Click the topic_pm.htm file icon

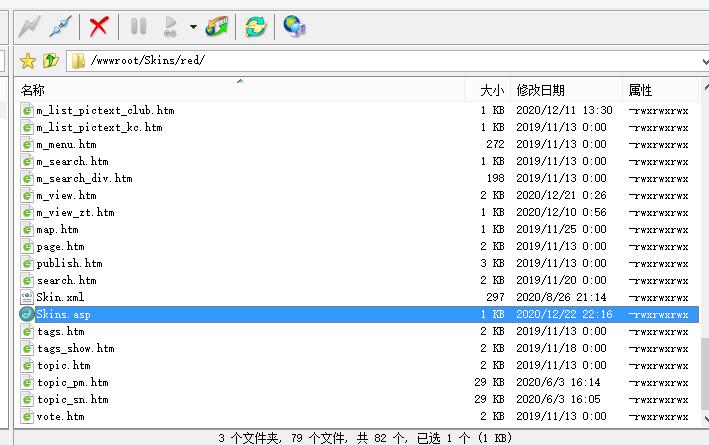pyautogui.click(x=27, y=382)
